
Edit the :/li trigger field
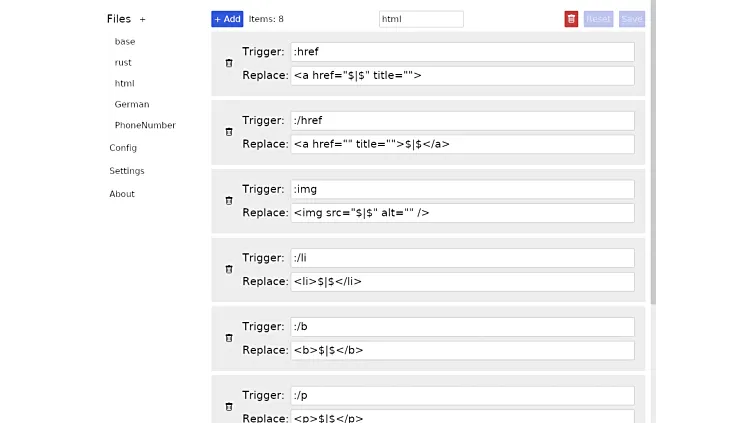[462, 258]
